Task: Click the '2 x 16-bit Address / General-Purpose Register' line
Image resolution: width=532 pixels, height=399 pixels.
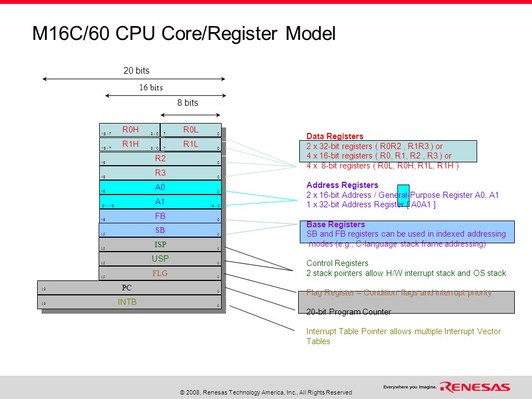Action: point(402,195)
